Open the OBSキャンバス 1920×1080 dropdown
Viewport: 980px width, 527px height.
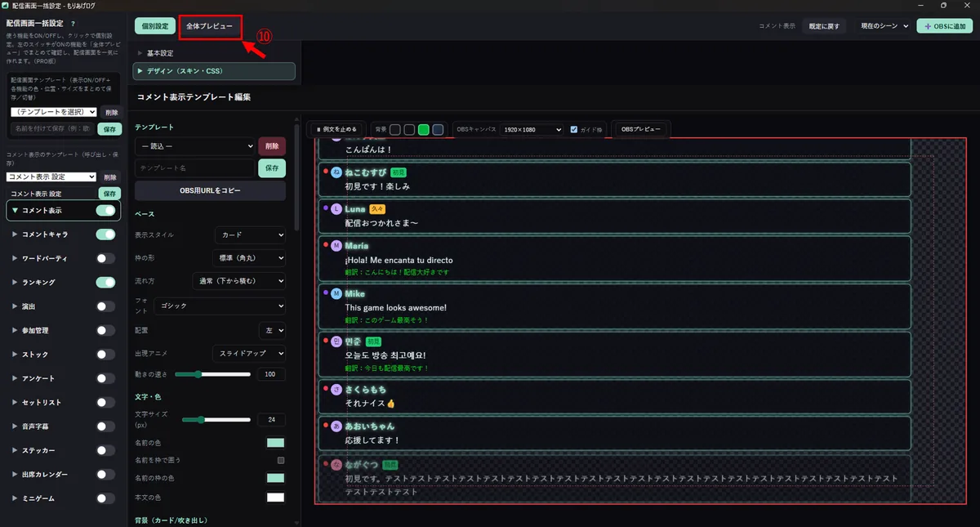tap(532, 129)
